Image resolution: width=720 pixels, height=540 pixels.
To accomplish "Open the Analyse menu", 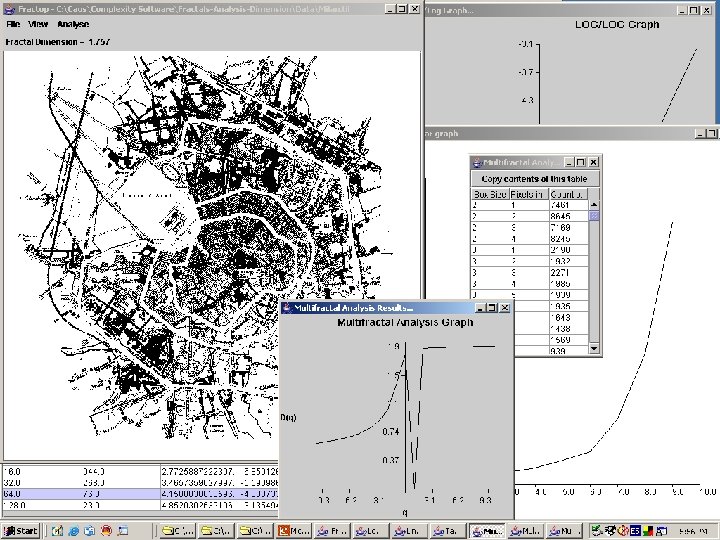I will click(72, 23).
